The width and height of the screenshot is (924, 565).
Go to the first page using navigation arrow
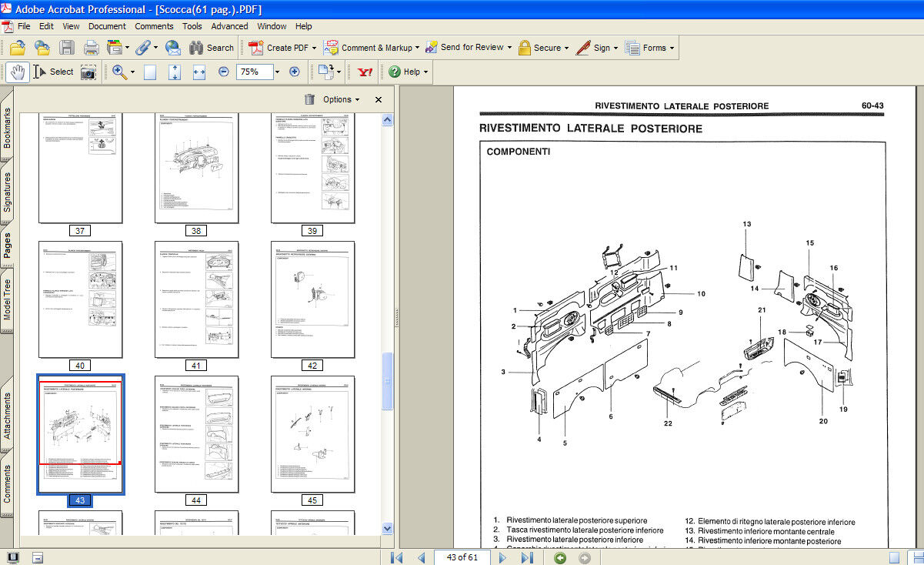tap(397, 557)
